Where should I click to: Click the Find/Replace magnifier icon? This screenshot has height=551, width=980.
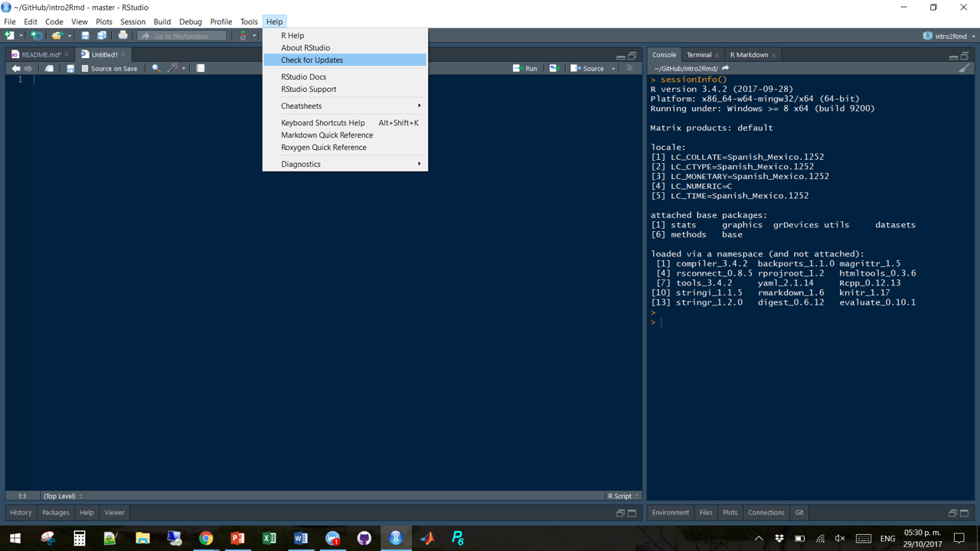point(156,68)
